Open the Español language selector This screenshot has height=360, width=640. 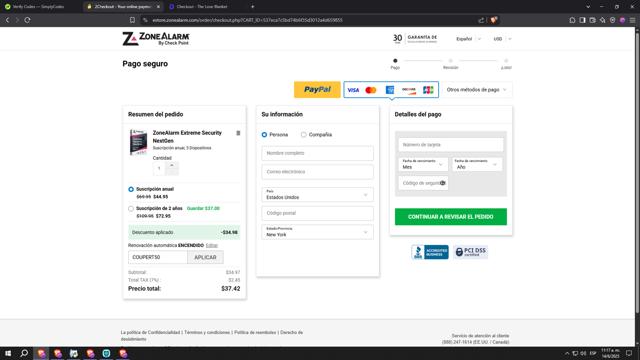(x=468, y=39)
